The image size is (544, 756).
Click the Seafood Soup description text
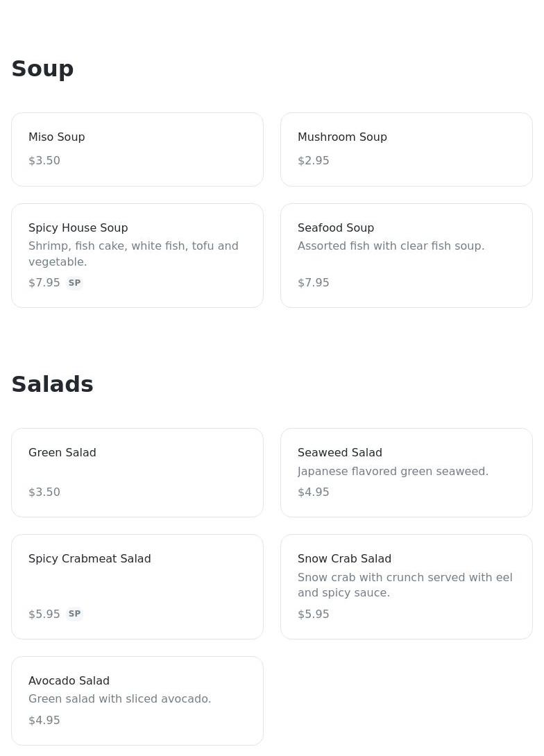click(391, 246)
